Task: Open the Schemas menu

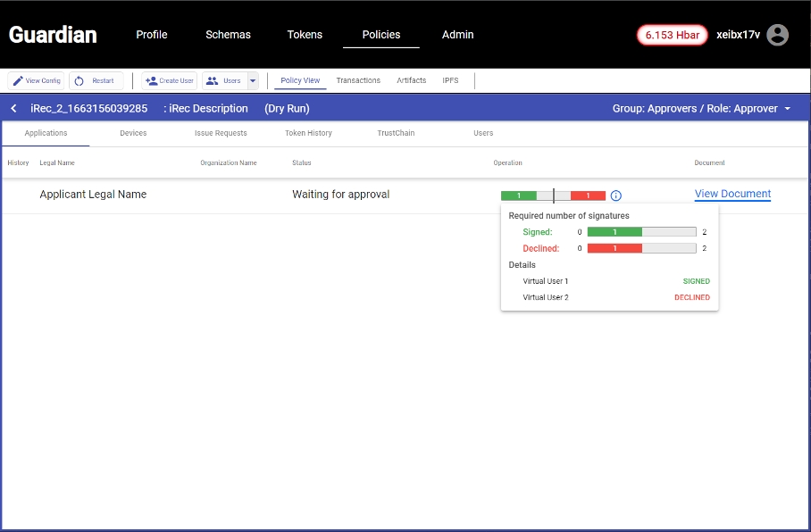Action: (228, 35)
